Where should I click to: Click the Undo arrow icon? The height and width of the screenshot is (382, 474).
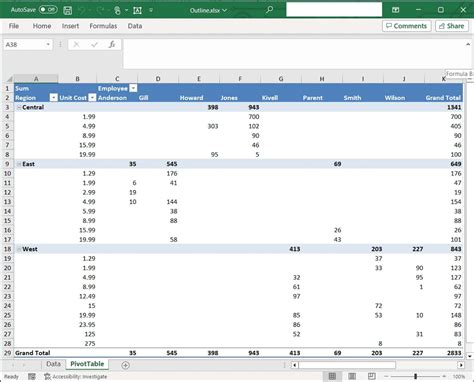tap(82, 10)
